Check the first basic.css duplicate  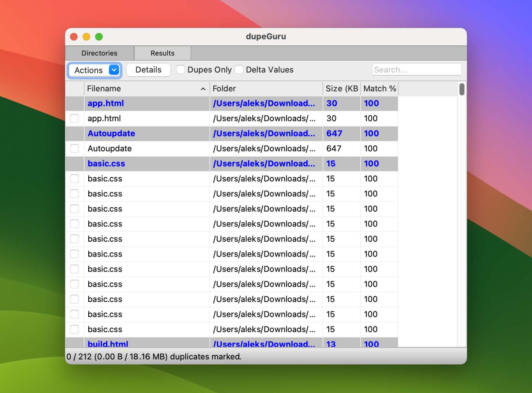74,179
